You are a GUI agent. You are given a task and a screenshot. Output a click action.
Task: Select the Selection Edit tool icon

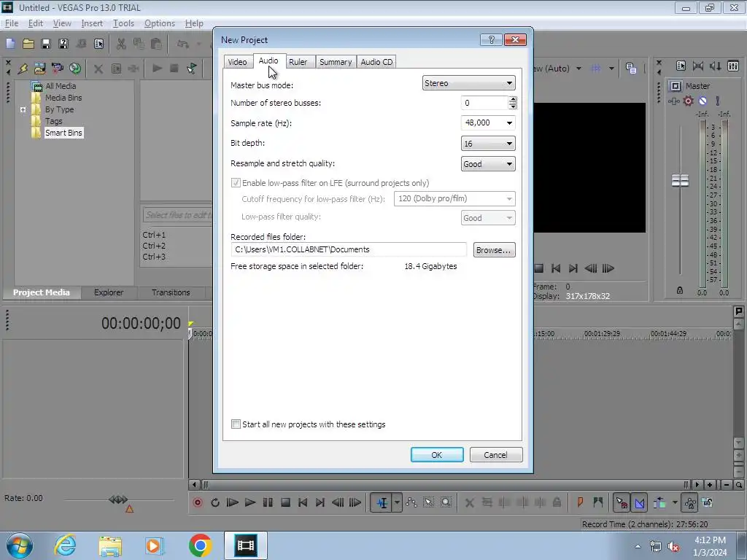[x=428, y=502]
